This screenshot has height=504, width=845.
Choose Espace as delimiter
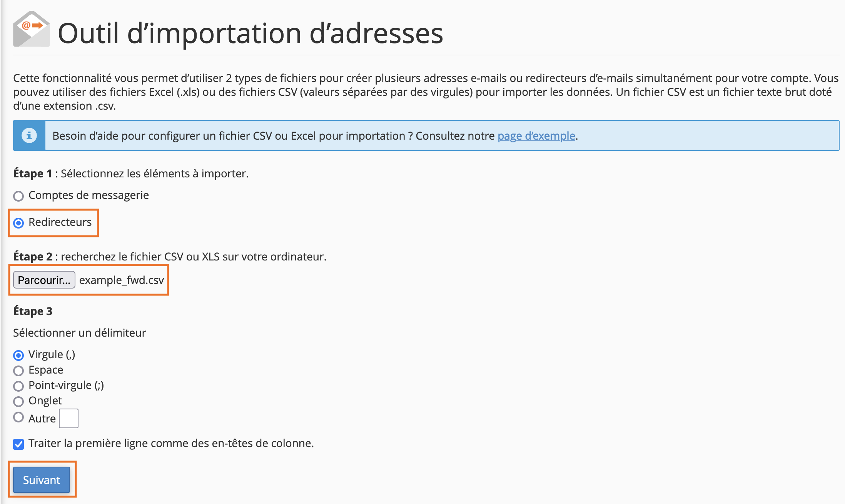click(x=18, y=370)
